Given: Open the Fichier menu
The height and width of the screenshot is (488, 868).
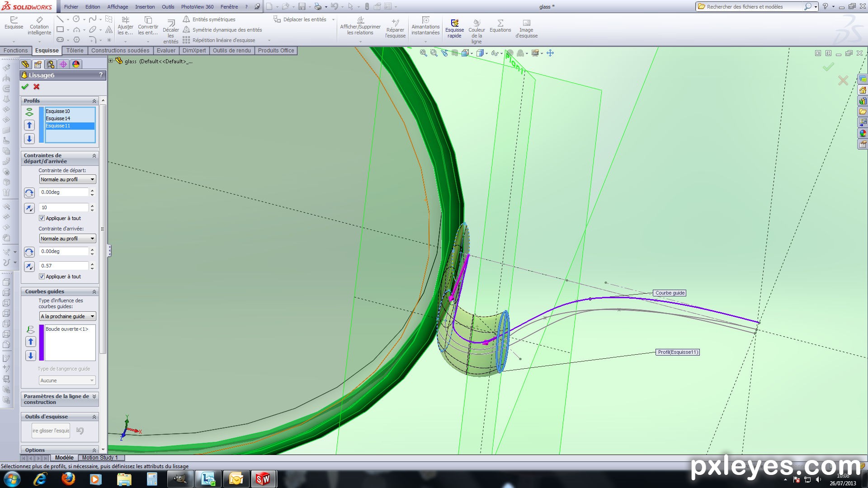Looking at the screenshot, I should pyautogui.click(x=71, y=7).
